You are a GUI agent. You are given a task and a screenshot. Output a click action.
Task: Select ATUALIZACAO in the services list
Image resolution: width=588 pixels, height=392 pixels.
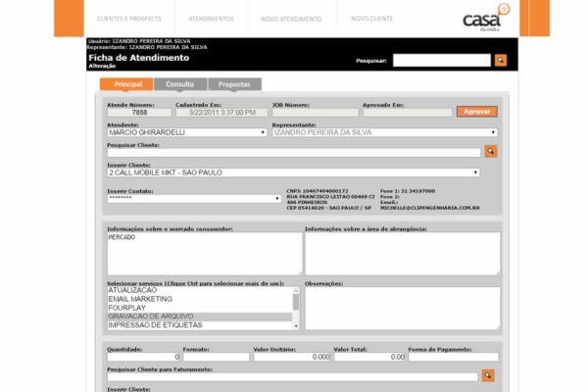[x=200, y=290]
